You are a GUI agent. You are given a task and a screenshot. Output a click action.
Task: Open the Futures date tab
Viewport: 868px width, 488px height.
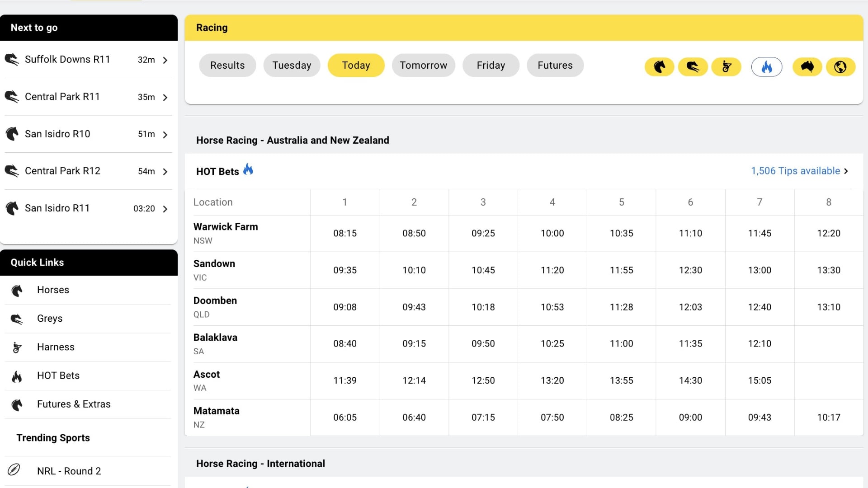pyautogui.click(x=555, y=66)
